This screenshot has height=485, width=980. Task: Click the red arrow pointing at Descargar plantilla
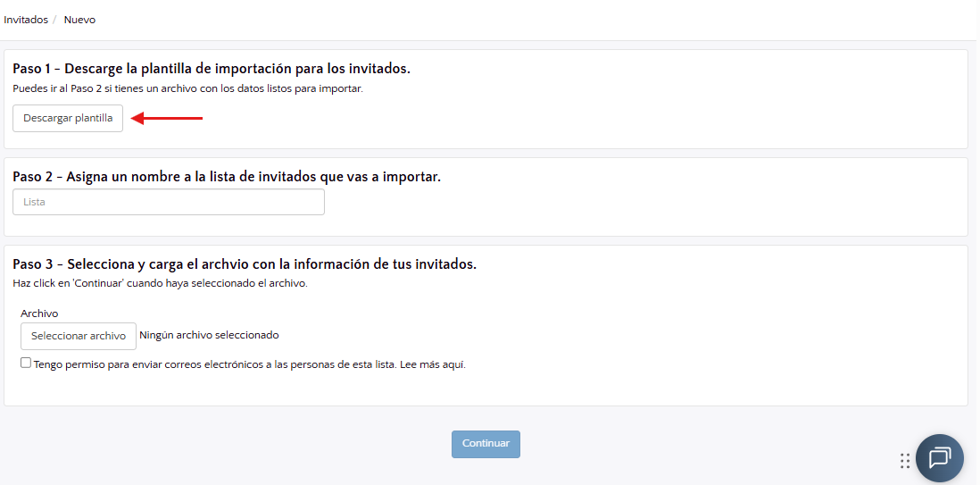point(167,118)
